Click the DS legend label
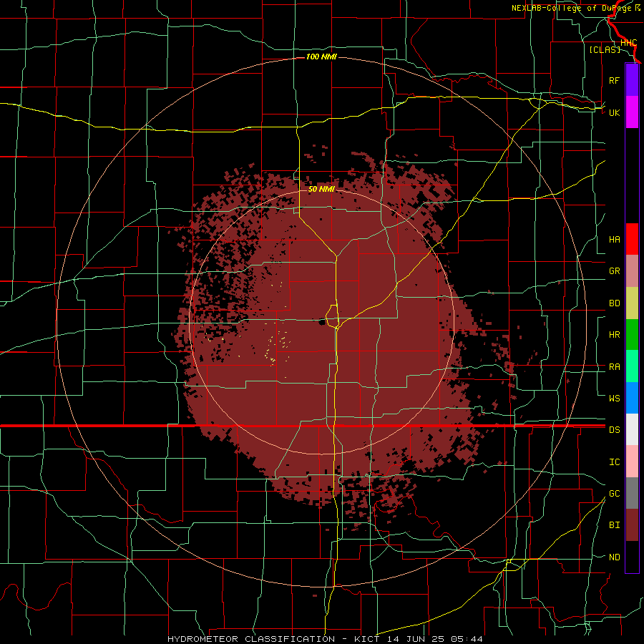 [x=615, y=430]
